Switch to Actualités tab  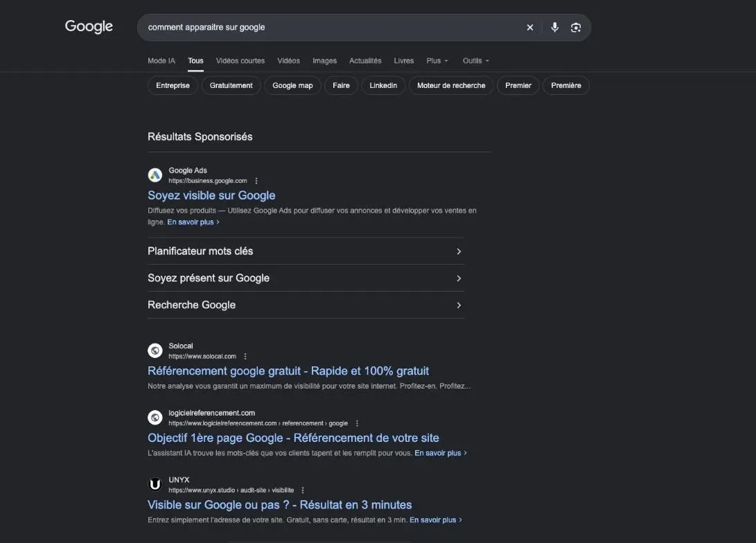[x=365, y=61]
